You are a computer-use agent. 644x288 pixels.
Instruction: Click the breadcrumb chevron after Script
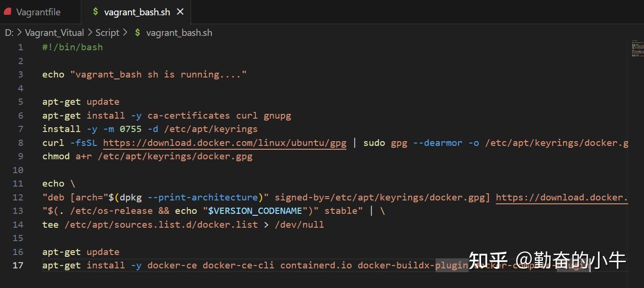tap(125, 33)
